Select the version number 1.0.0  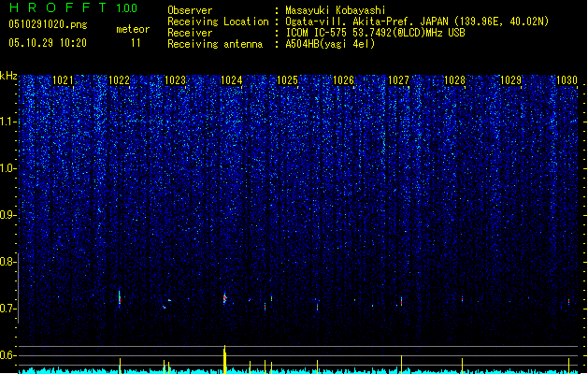tap(127, 7)
